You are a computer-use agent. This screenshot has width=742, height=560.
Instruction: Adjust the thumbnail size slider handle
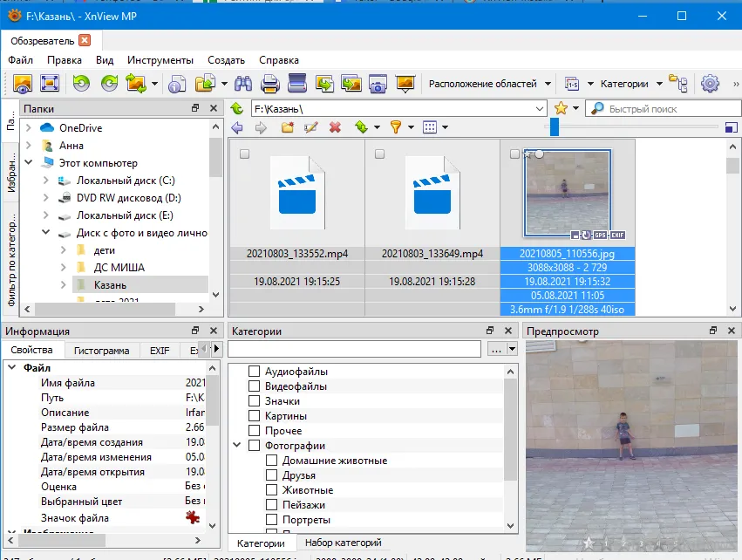click(x=555, y=126)
